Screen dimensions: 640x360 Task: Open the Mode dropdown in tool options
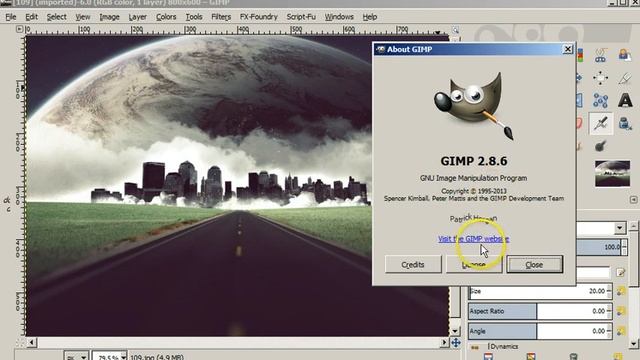(x=620, y=228)
